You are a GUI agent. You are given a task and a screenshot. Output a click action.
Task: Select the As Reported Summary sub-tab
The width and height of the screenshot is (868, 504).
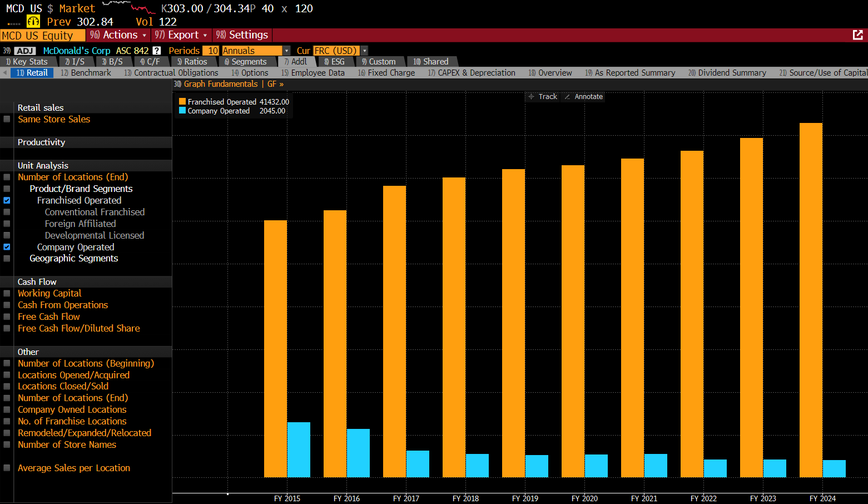[630, 73]
